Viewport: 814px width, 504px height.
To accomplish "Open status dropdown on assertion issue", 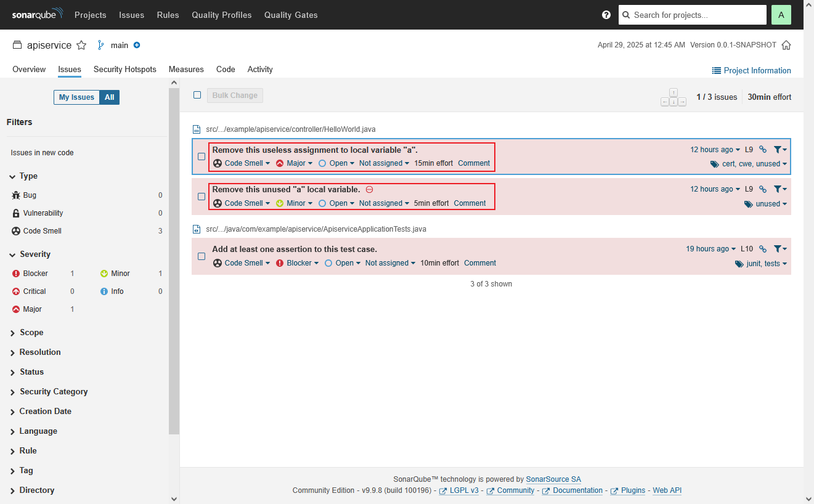I will 342,263.
